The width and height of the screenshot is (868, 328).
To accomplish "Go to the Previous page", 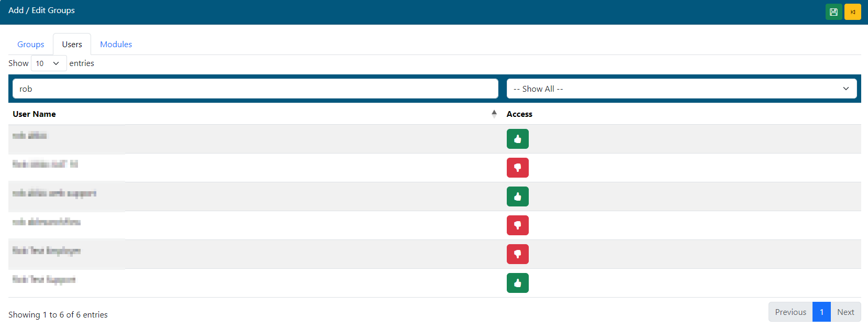I will pyautogui.click(x=790, y=312).
